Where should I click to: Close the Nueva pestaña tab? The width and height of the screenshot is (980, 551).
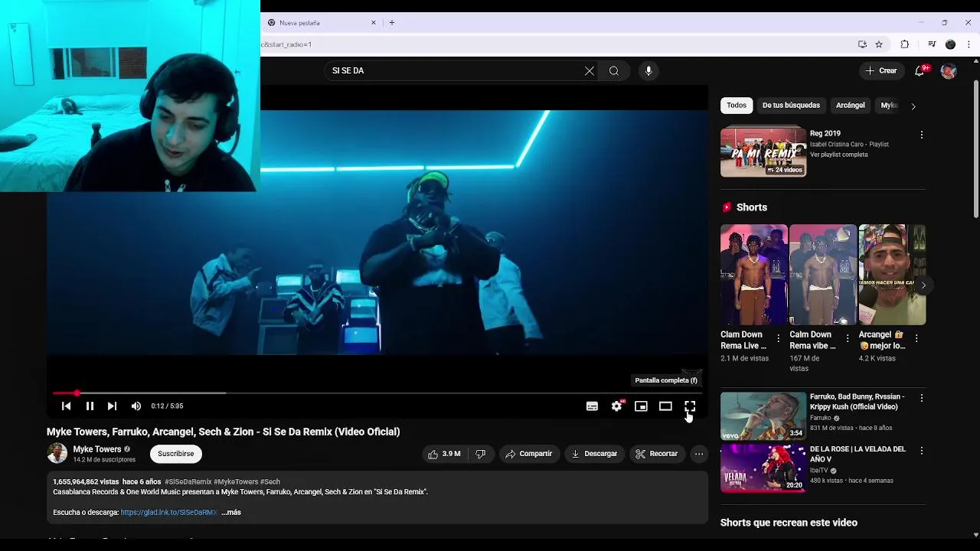(374, 23)
